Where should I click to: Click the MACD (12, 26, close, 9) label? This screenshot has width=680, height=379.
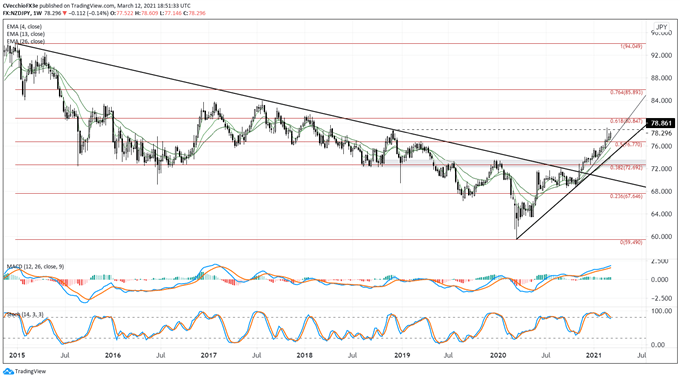(35, 266)
